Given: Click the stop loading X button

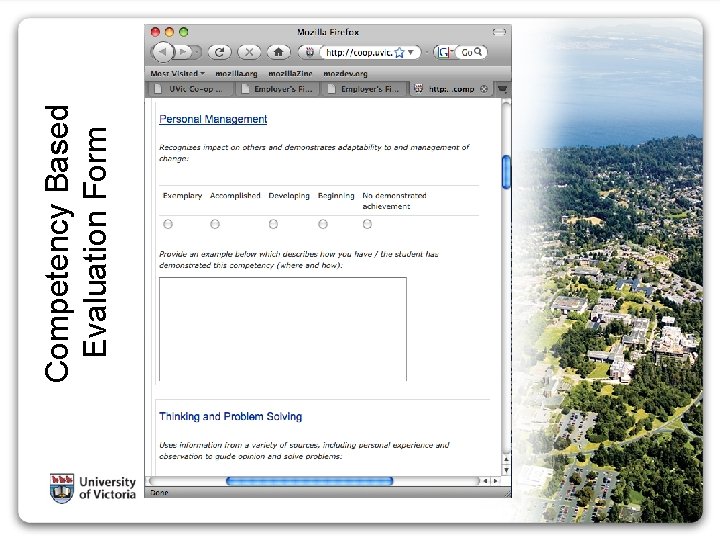Looking at the screenshot, I should coord(249,52).
